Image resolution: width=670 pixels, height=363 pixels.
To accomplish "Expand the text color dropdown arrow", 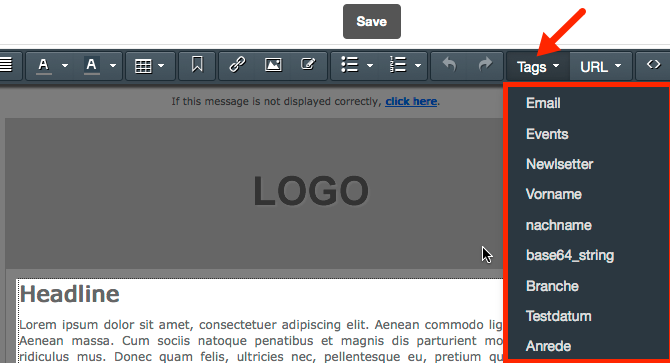I will [65, 66].
